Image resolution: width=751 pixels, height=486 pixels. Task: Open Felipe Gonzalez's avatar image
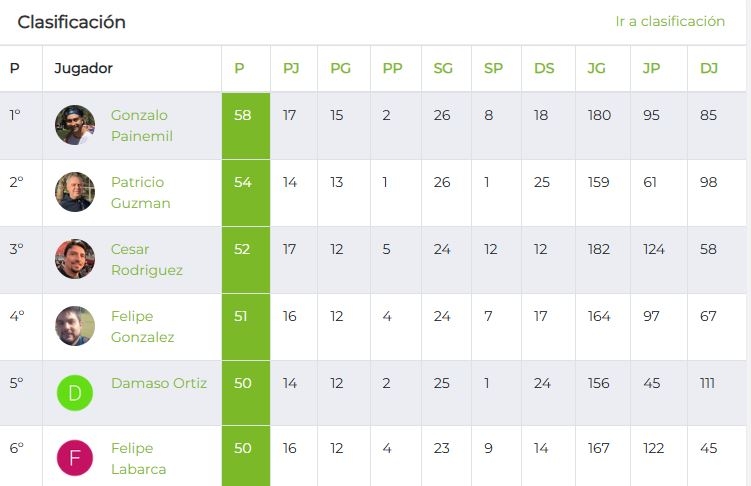point(75,326)
